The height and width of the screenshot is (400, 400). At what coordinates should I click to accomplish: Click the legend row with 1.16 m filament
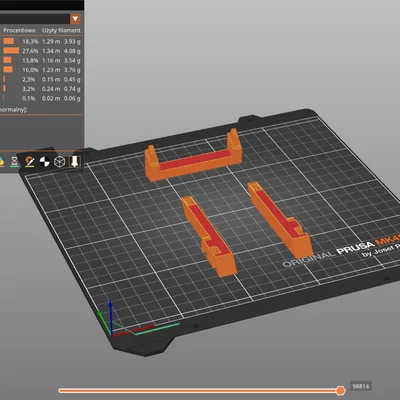(41, 60)
